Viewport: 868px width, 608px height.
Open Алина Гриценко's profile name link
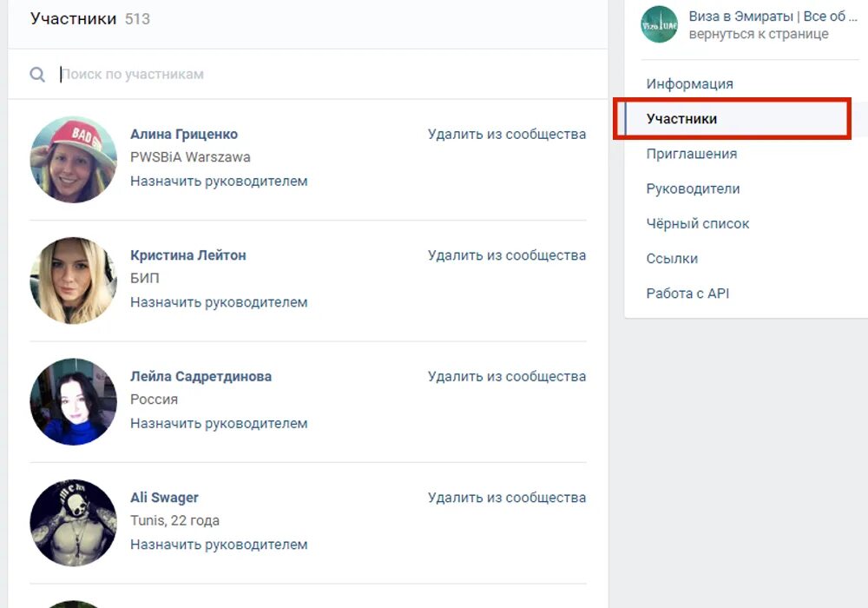pos(183,134)
